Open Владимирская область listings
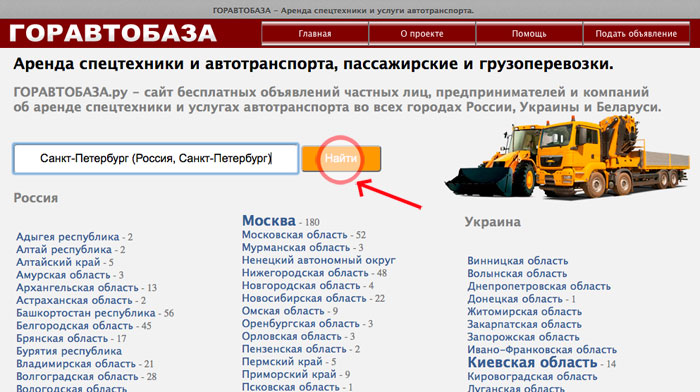Image resolution: width=700 pixels, height=392 pixels. click(x=76, y=364)
